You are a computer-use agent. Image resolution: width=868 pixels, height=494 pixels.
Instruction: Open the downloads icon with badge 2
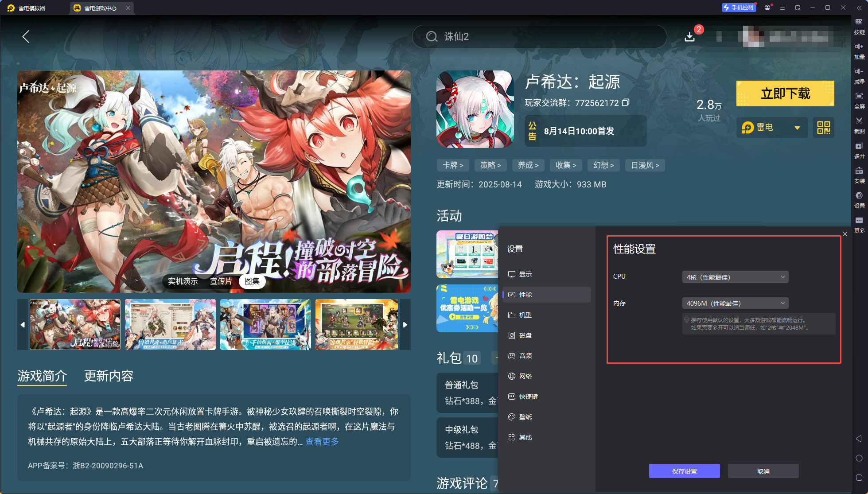(689, 36)
